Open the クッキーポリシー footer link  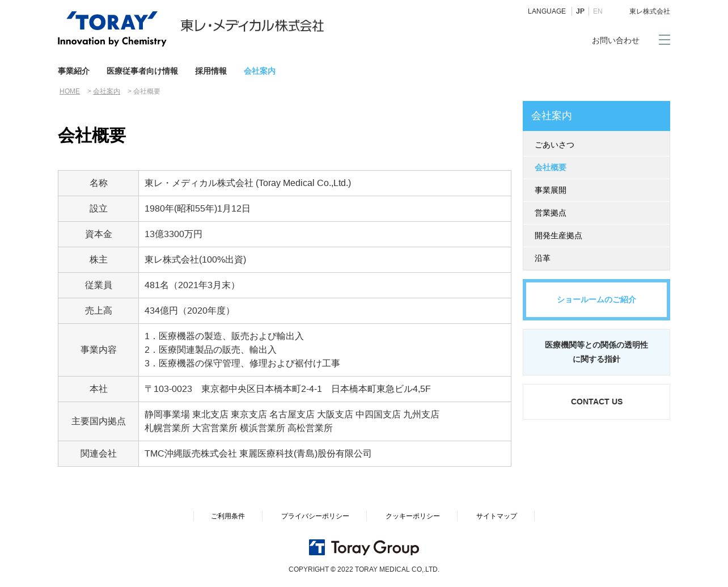click(413, 516)
